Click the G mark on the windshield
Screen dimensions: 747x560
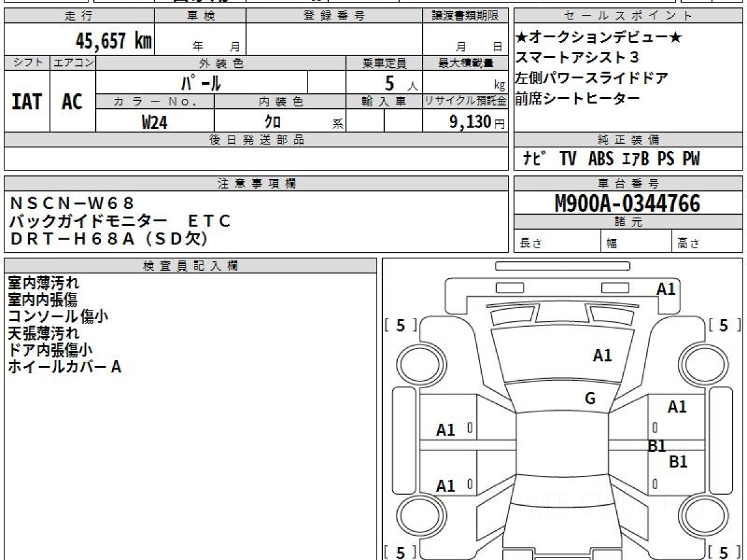click(590, 399)
